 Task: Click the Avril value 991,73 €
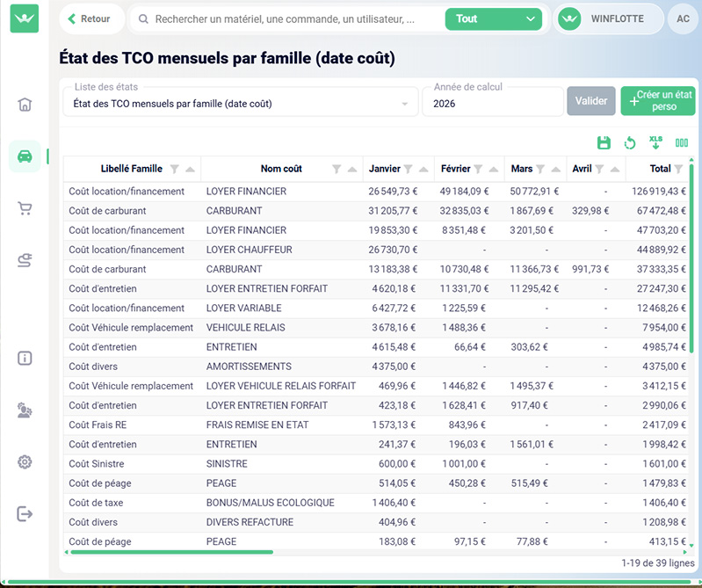(590, 269)
